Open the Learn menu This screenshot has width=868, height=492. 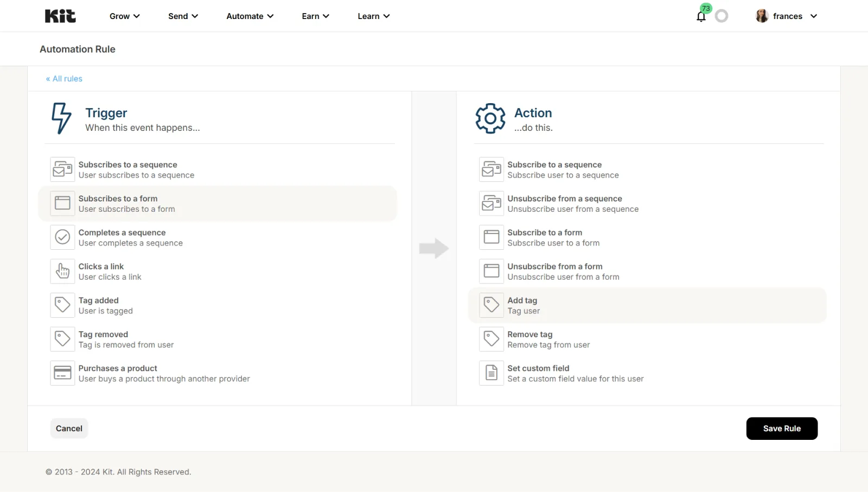373,16
